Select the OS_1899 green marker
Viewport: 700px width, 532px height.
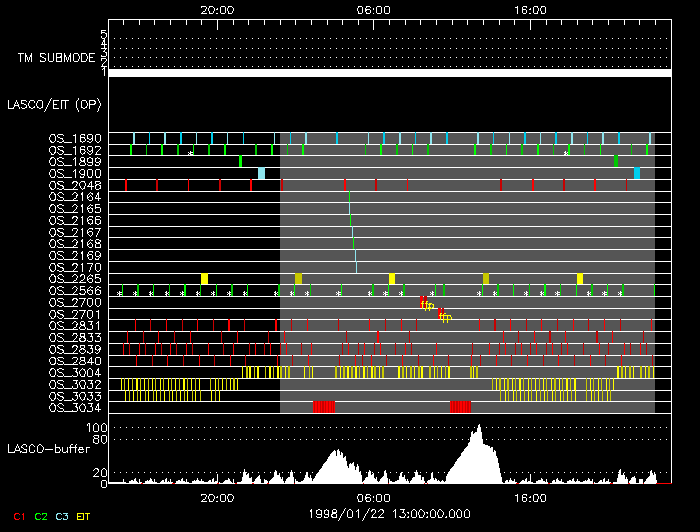240,161
